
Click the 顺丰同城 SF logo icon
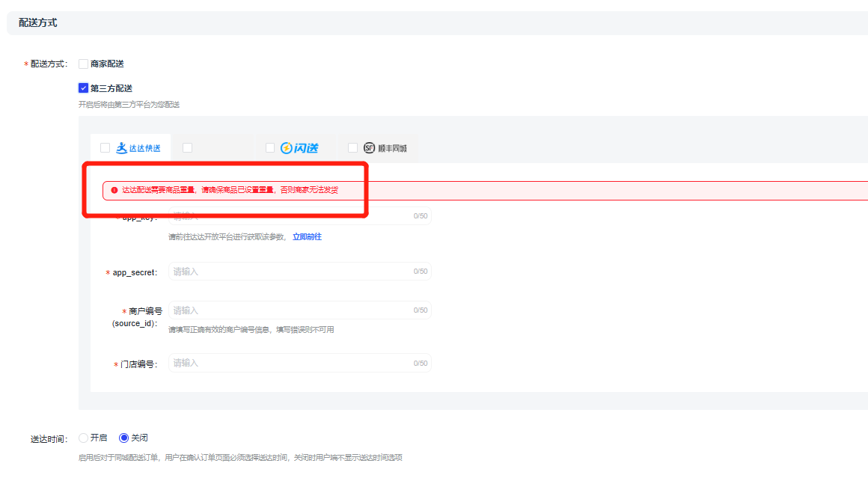point(369,148)
